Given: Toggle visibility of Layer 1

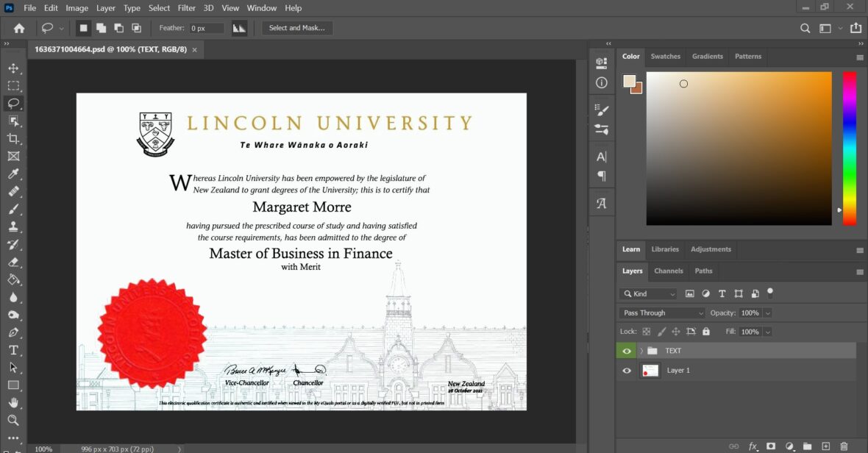Looking at the screenshot, I should coord(626,370).
